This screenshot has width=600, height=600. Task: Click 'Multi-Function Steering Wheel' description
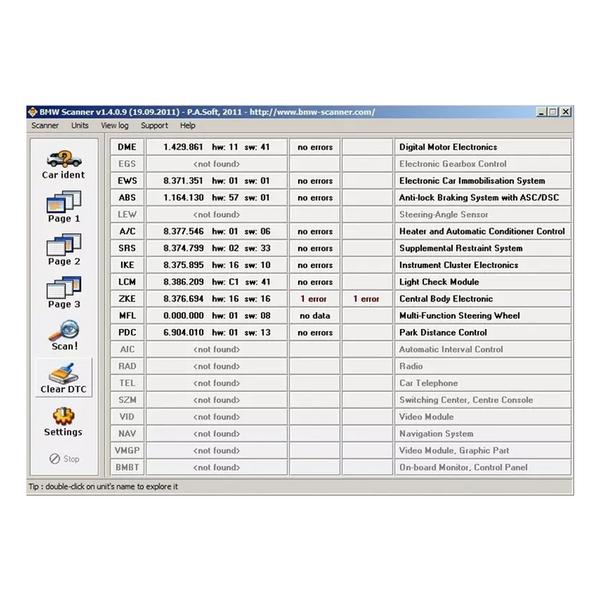point(483,315)
